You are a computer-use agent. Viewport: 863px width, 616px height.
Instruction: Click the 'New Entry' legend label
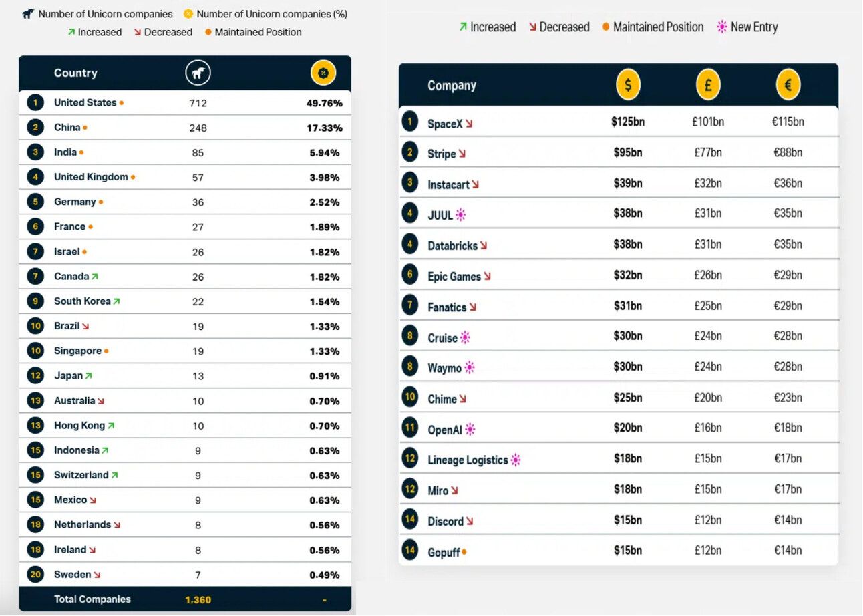(754, 27)
